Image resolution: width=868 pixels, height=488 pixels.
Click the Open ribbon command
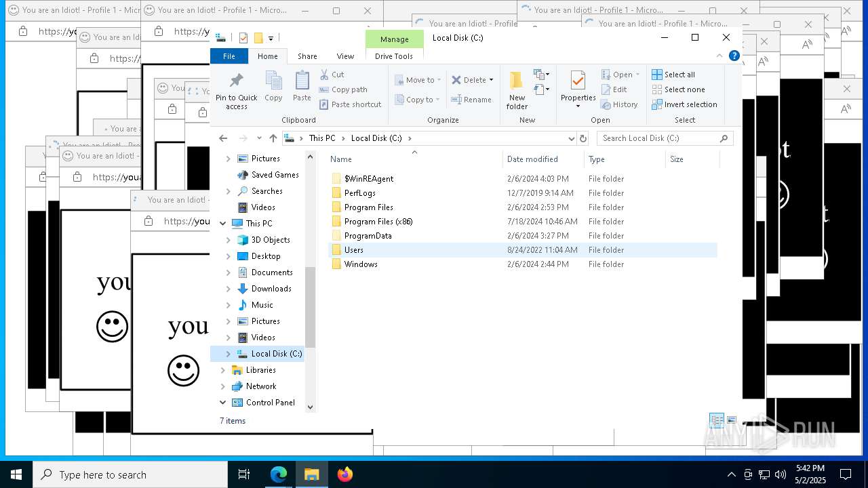tap(620, 75)
